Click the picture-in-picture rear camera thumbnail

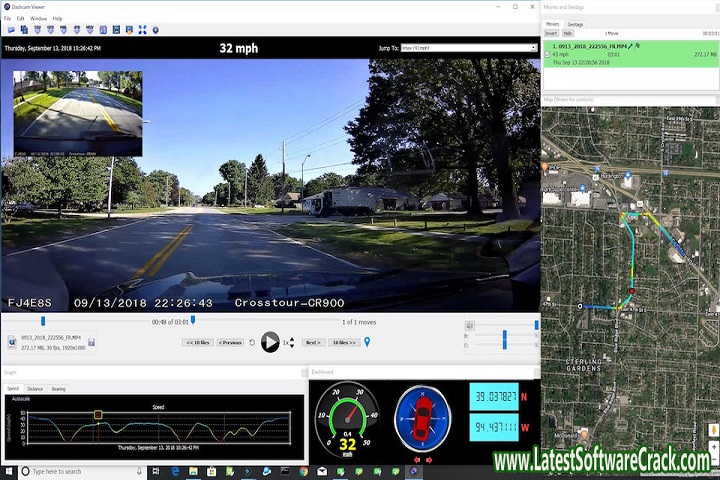[x=78, y=113]
